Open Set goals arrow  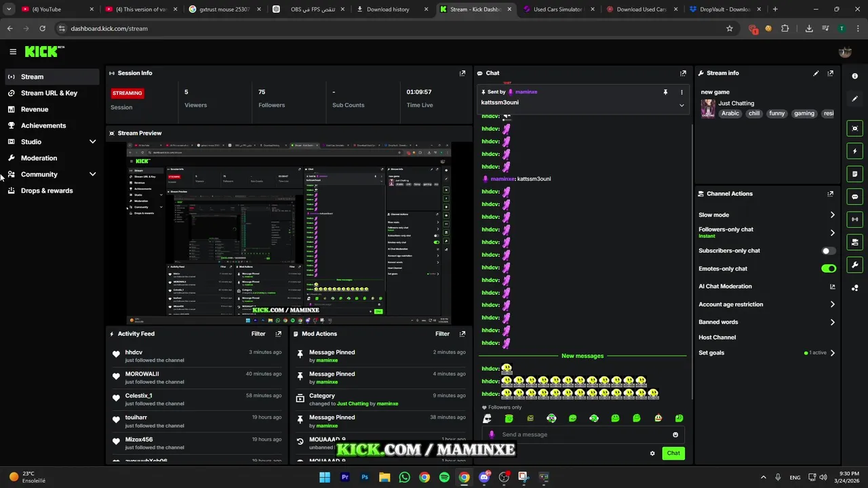832,352
